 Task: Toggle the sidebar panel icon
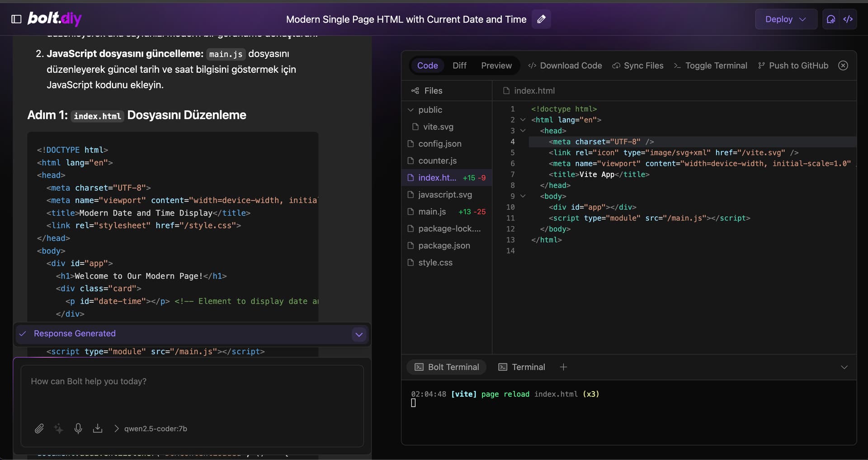coord(16,19)
